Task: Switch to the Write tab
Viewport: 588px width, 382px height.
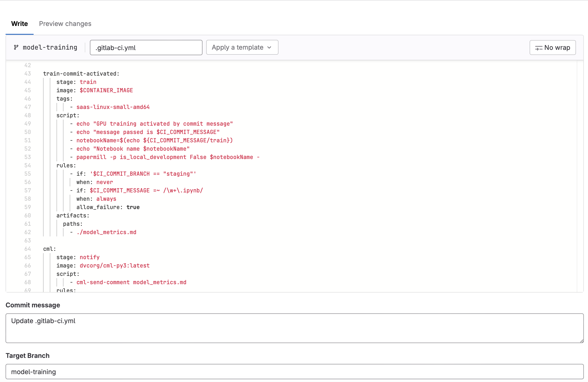Action: (x=19, y=24)
